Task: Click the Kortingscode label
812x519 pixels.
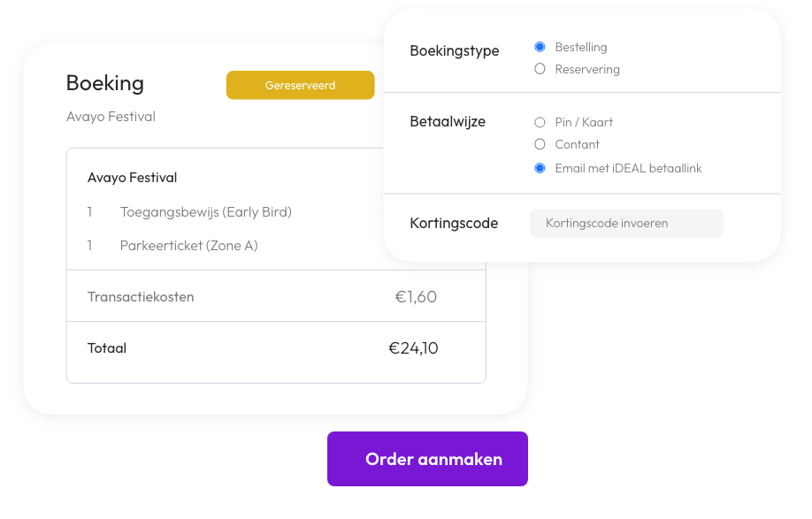Action: 454,224
